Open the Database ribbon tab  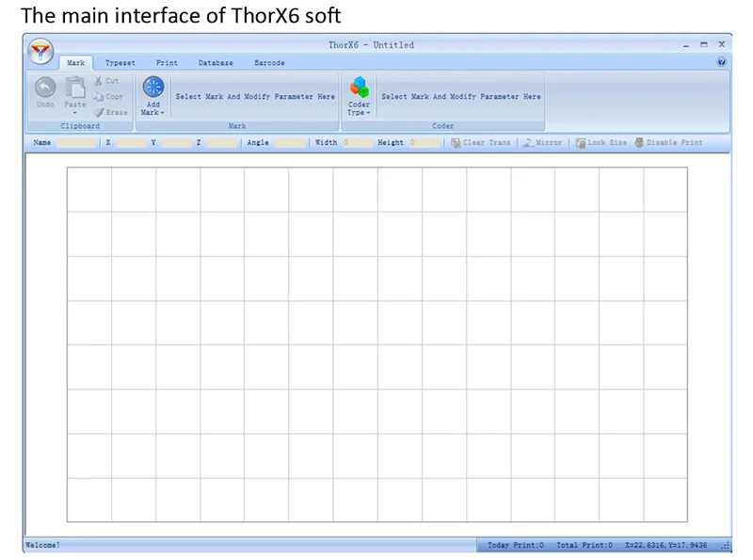216,63
